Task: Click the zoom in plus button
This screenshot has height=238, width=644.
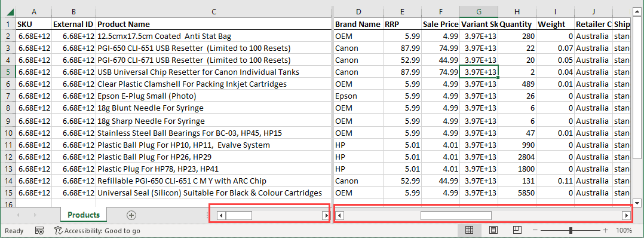Action: tap(605, 231)
